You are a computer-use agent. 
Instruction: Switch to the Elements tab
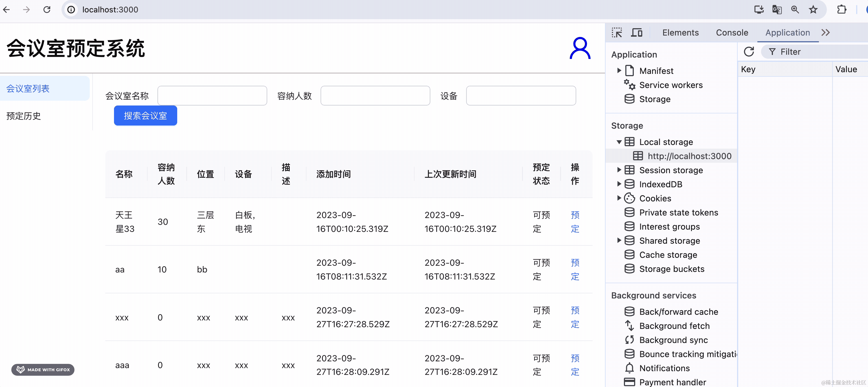click(680, 33)
